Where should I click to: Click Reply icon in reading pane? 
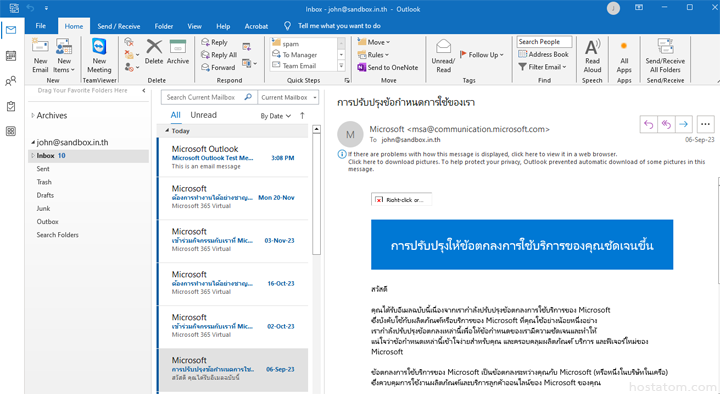click(648, 124)
